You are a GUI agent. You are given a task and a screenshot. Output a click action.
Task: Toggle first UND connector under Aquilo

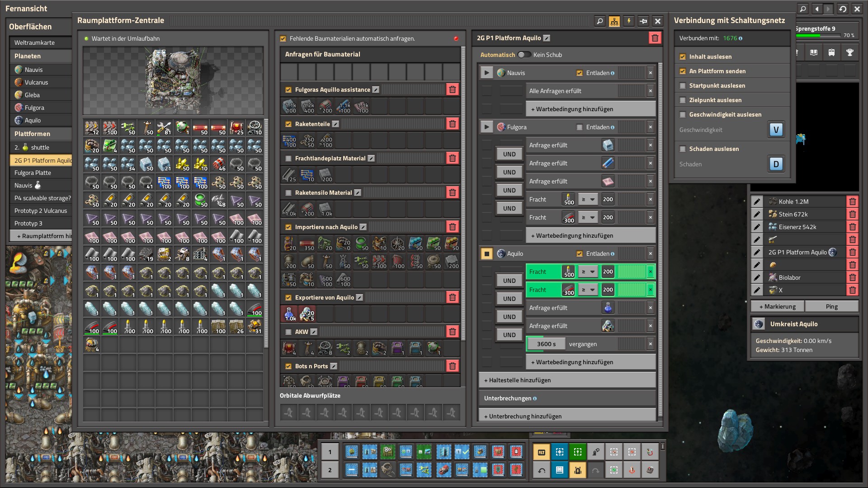(x=509, y=281)
